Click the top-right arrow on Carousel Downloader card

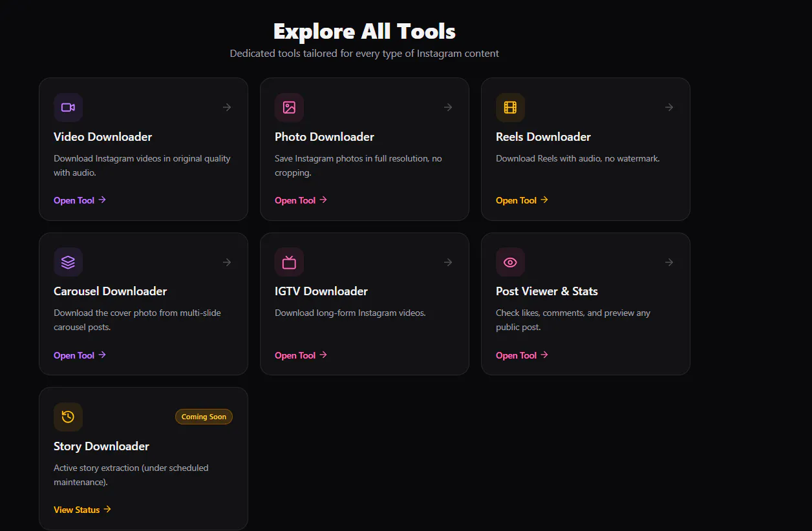pos(227,262)
